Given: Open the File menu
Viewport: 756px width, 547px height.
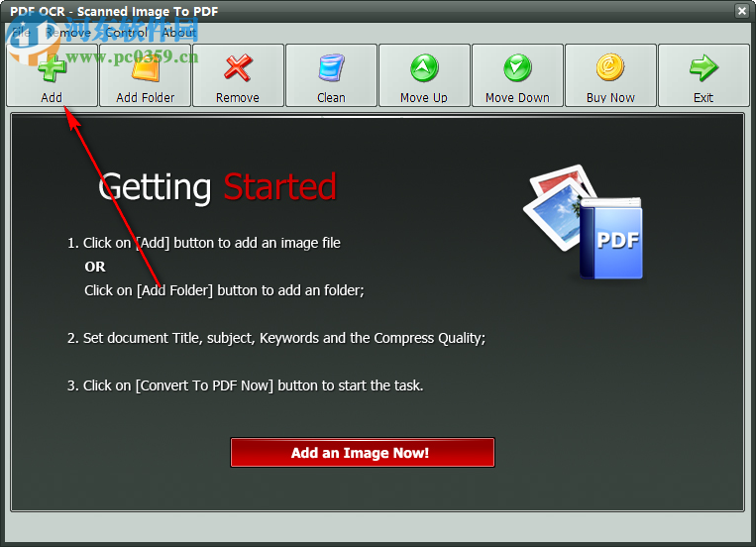Looking at the screenshot, I should (21, 33).
